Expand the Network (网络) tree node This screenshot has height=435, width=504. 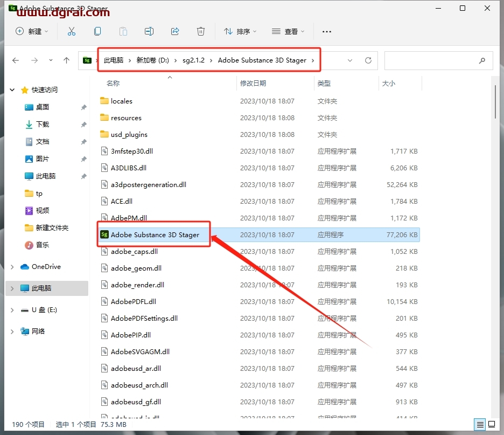point(12,332)
